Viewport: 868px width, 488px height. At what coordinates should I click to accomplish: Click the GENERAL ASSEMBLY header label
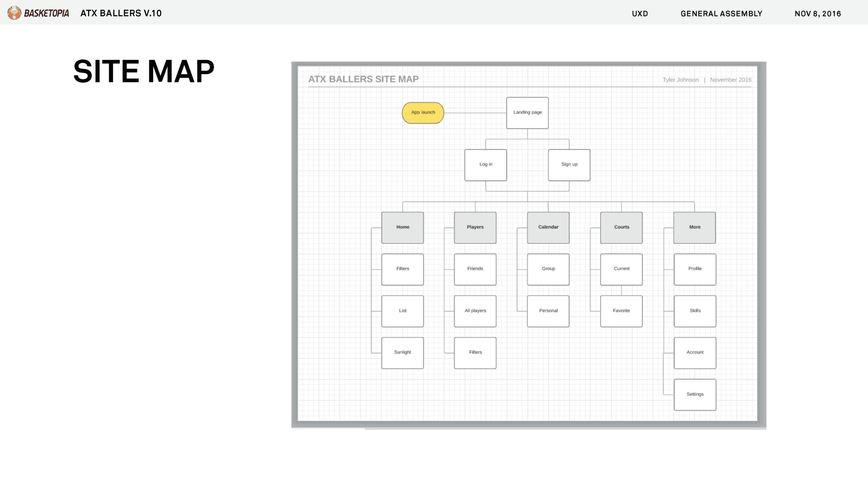(721, 14)
